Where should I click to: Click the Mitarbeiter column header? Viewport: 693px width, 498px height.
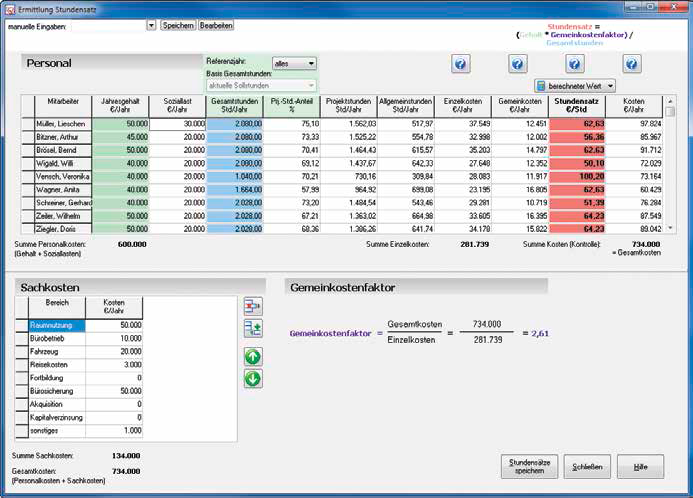pos(63,106)
